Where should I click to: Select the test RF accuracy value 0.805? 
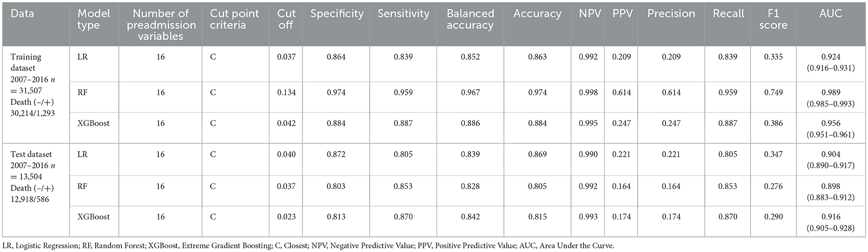coord(537,186)
